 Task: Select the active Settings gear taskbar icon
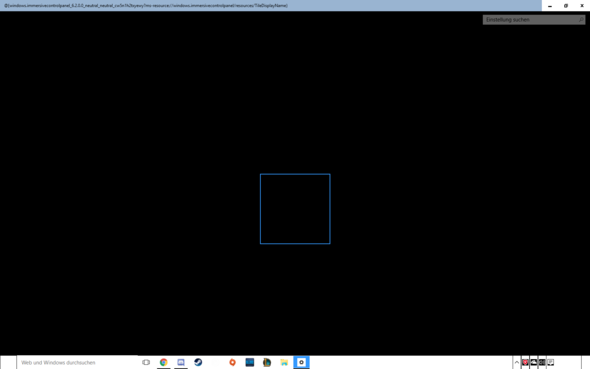tap(301, 363)
